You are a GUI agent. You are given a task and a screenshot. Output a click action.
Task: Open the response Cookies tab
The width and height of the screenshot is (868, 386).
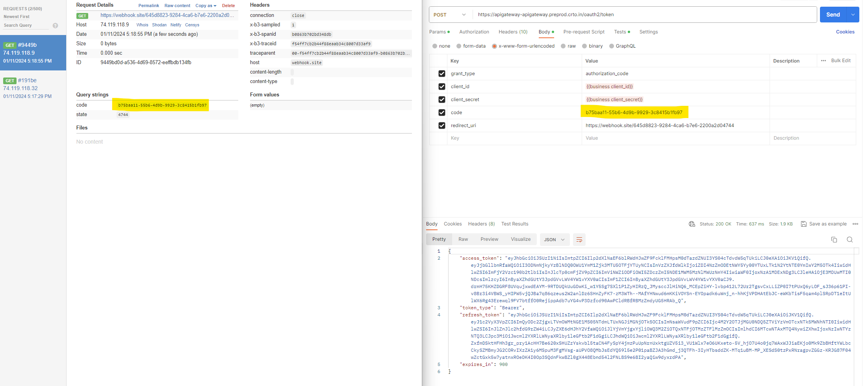[453, 224]
